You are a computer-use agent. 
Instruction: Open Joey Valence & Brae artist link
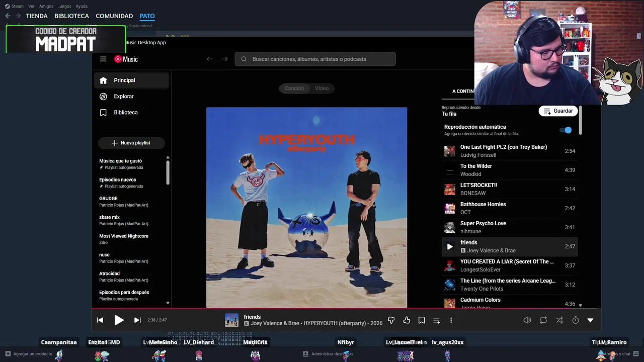coord(275,324)
